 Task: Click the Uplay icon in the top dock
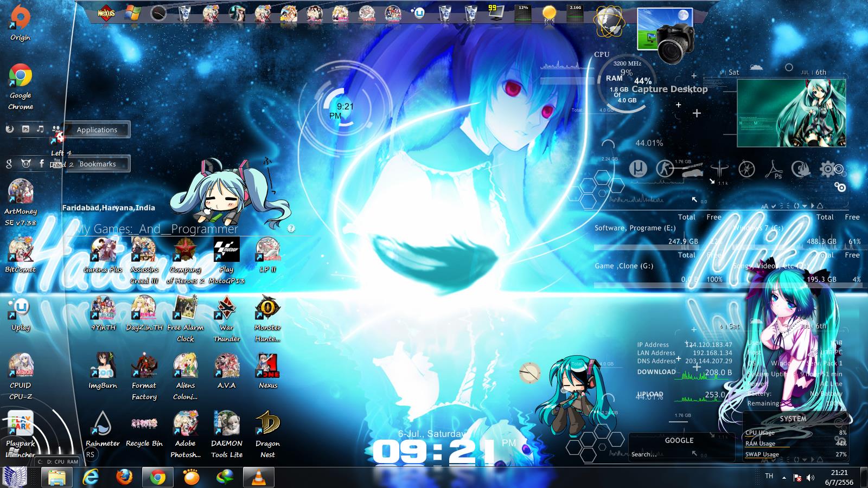coord(419,13)
